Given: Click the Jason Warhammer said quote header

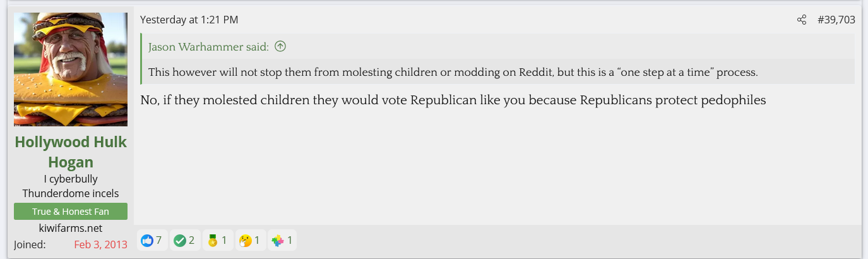Looking at the screenshot, I should point(208,47).
